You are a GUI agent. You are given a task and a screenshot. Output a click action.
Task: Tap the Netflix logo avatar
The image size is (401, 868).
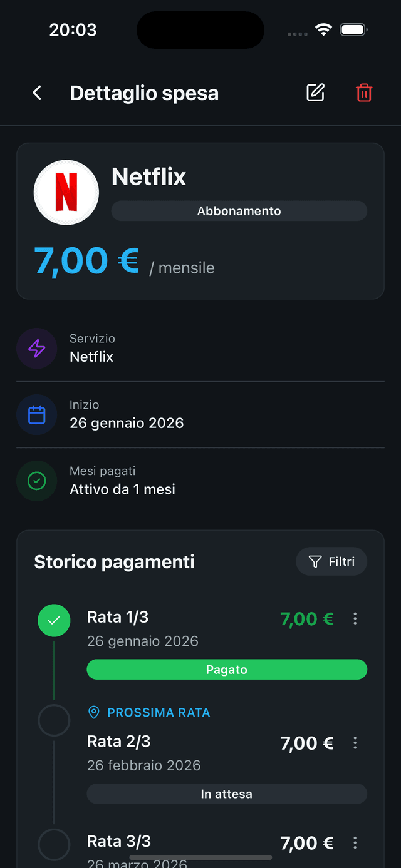click(x=66, y=192)
